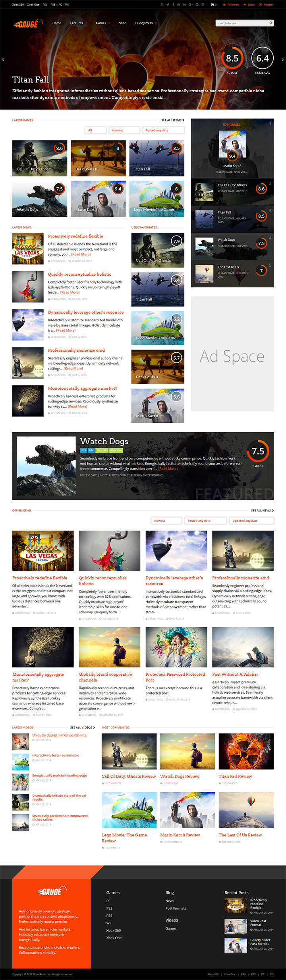Open Video Post Format in Recent Posts
This screenshot has width=286, height=980.
pyautogui.click(x=258, y=923)
